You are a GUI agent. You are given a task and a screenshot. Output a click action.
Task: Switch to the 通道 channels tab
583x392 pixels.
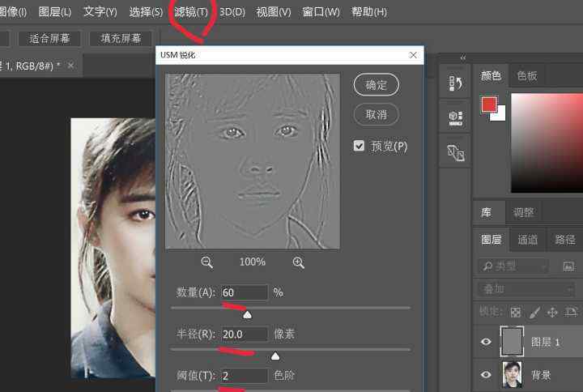528,240
